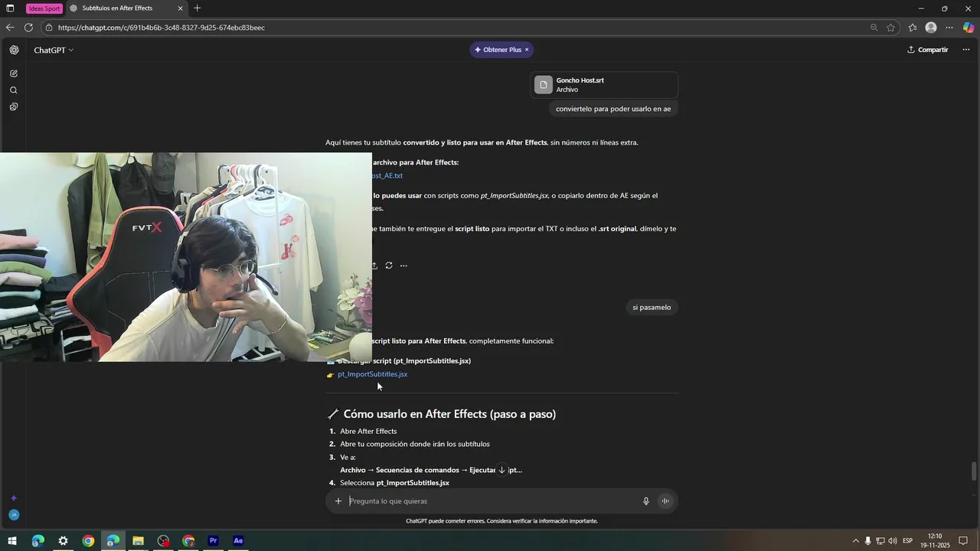This screenshot has width=980, height=551.
Task: Open volume control in system tray
Action: [x=893, y=541]
